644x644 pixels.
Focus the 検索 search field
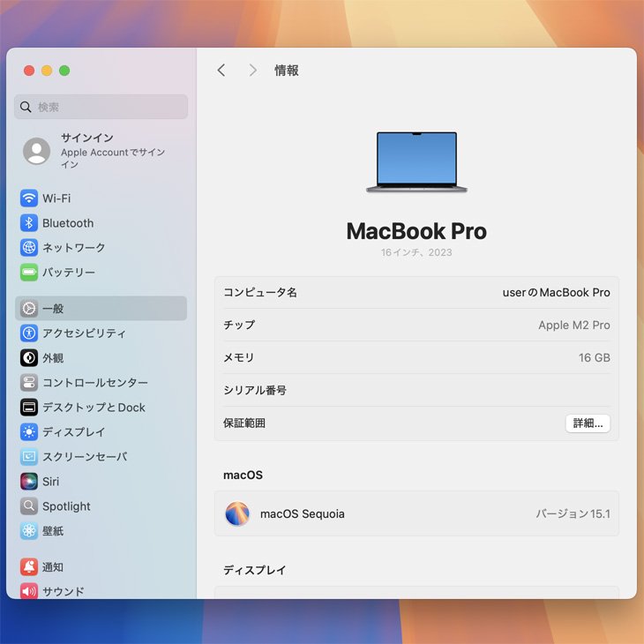pos(101,107)
